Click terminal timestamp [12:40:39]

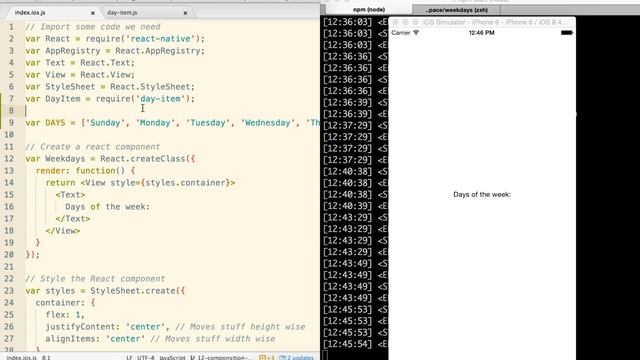[x=347, y=206]
